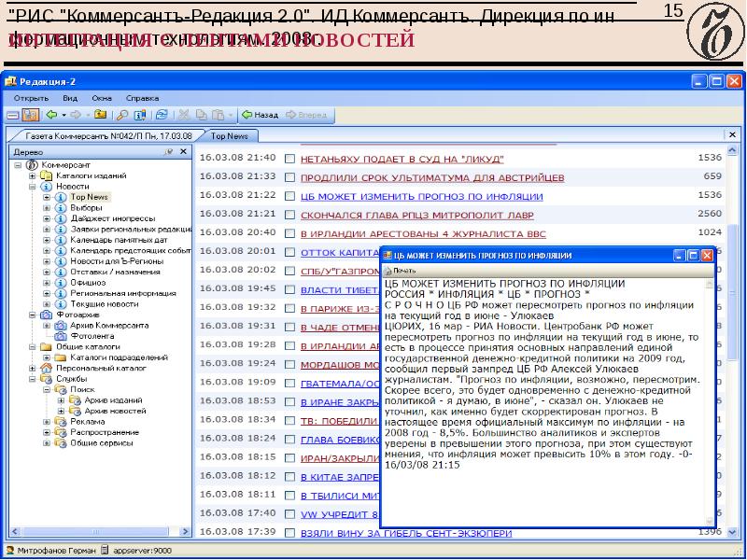Click the refresh toolbar icon
Viewport: 747px width, 560px height.
162,115
